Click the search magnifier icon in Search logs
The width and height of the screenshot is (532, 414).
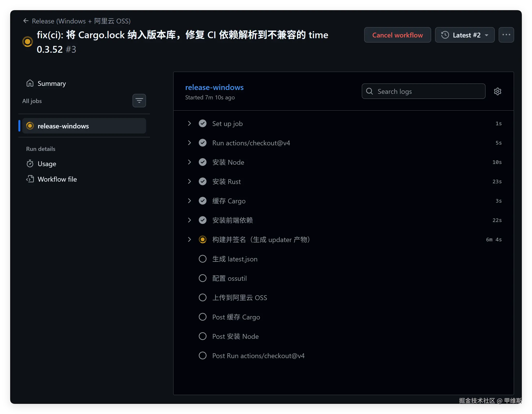[x=369, y=91]
